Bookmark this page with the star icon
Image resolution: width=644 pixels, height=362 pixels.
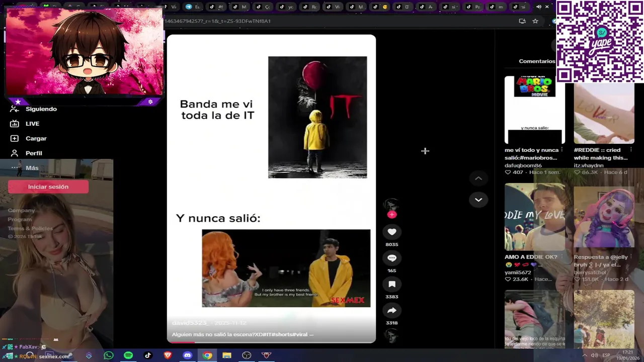coord(535,21)
